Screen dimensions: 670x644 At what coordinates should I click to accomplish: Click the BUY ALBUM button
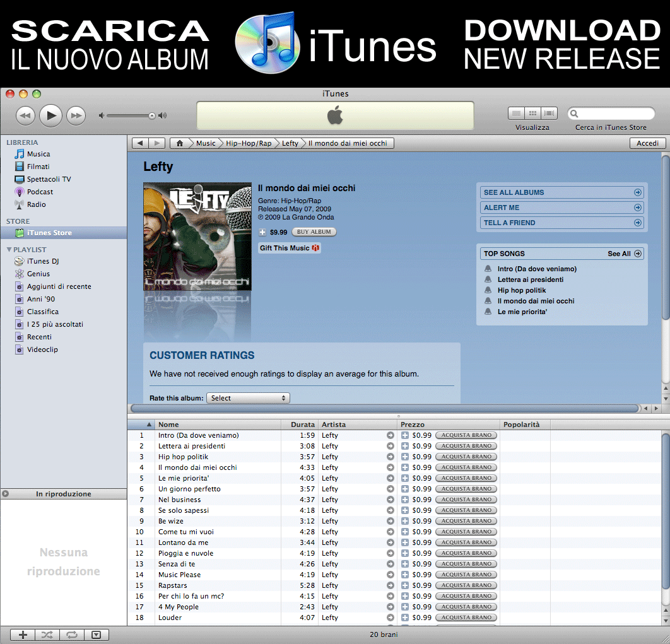314,232
